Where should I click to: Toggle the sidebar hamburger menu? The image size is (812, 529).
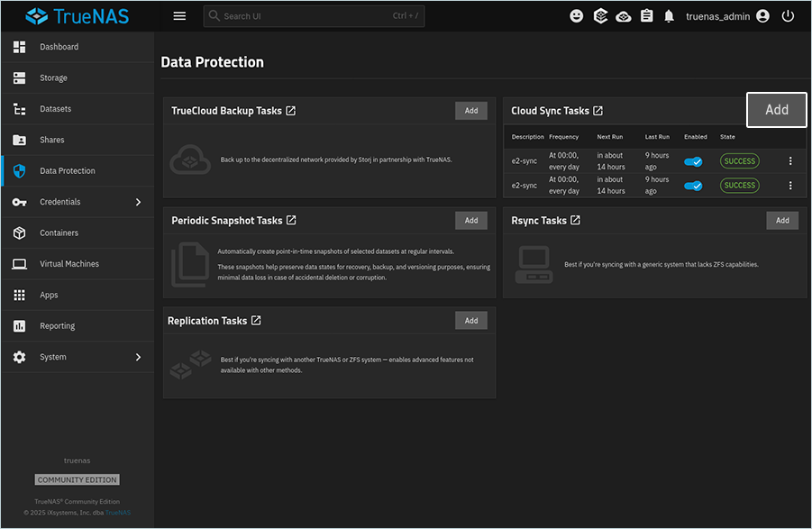coord(179,16)
